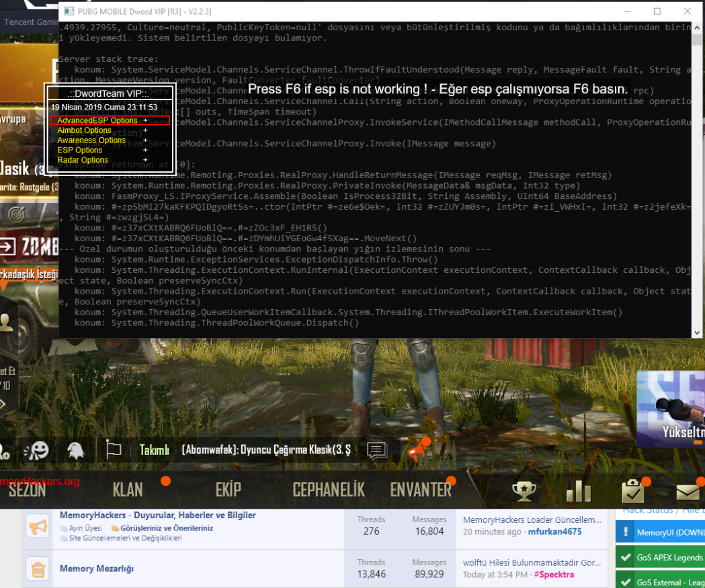Select Radar Options menu entry
Screen dimensions: 705x588
click(83, 160)
